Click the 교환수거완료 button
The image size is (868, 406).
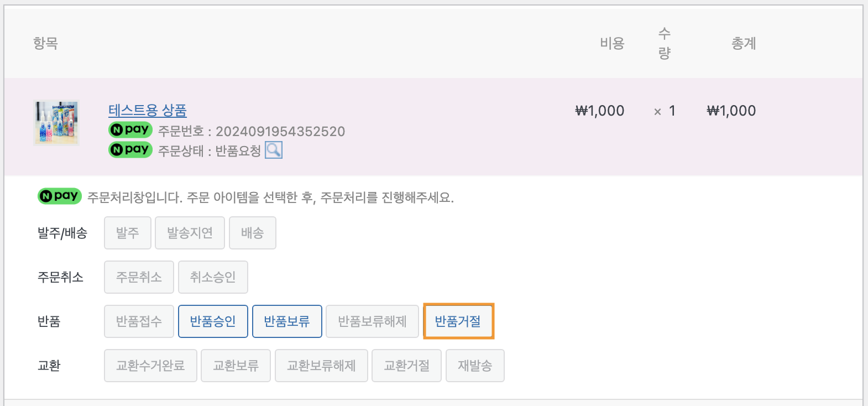[150, 366]
